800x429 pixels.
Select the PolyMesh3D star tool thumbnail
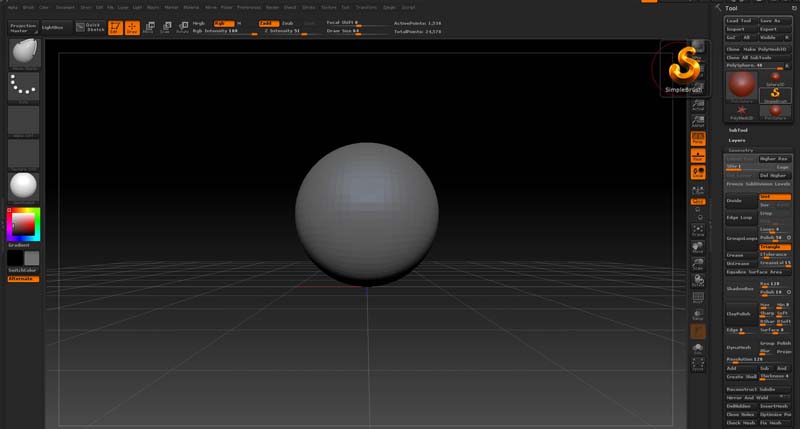tap(742, 112)
